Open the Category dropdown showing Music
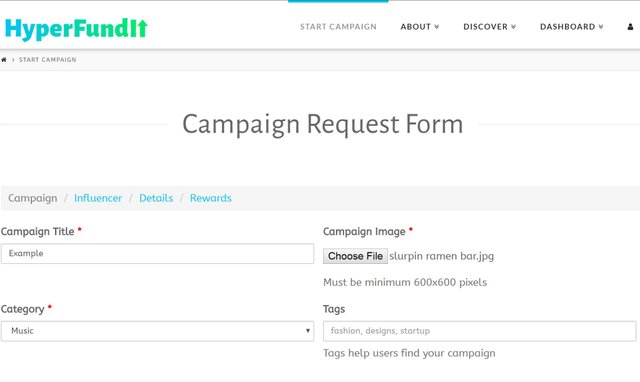 coord(158,331)
